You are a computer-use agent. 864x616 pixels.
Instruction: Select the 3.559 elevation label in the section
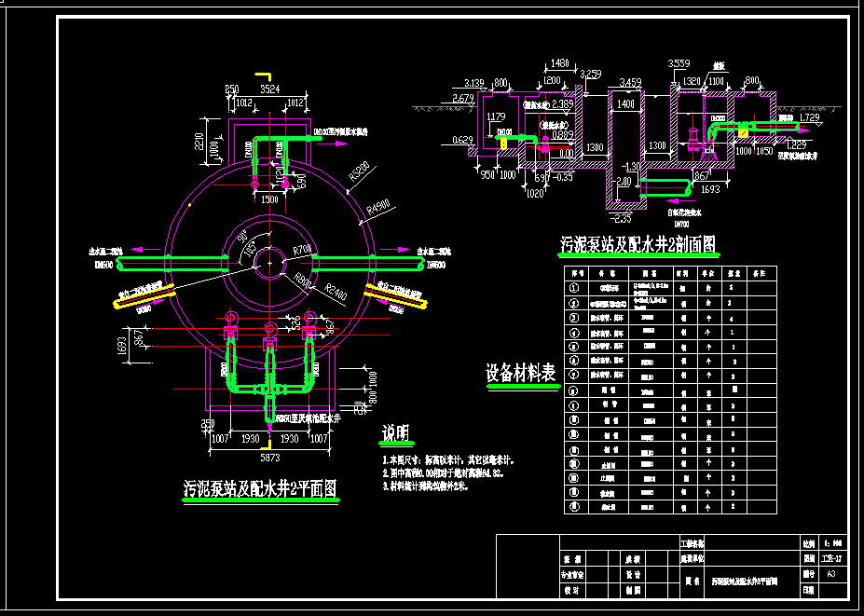(681, 64)
